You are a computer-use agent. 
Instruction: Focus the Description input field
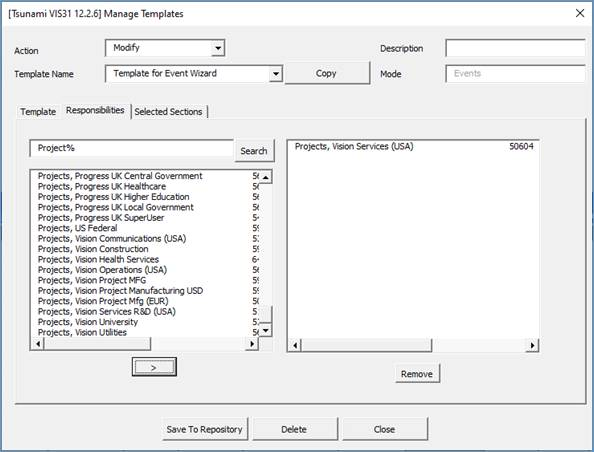[x=515, y=48]
